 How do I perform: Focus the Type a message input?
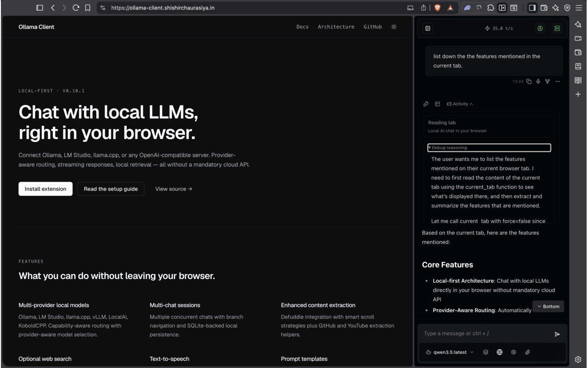485,333
